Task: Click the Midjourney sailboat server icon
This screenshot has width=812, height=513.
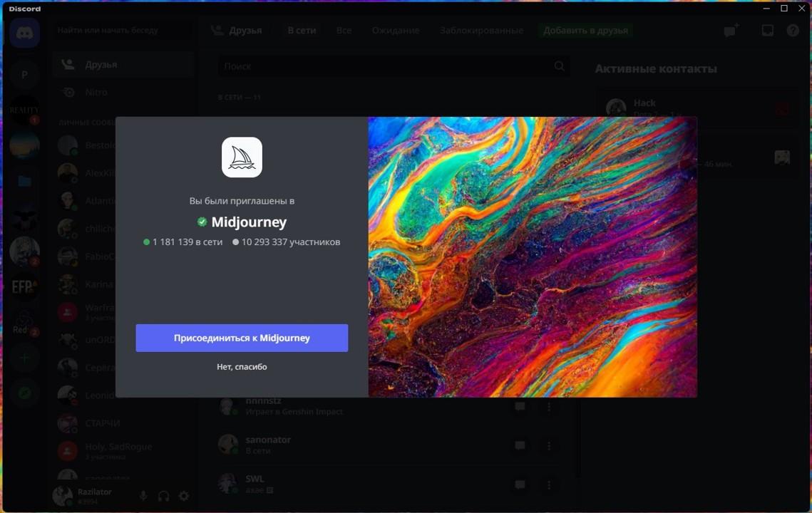Action: pos(242,157)
